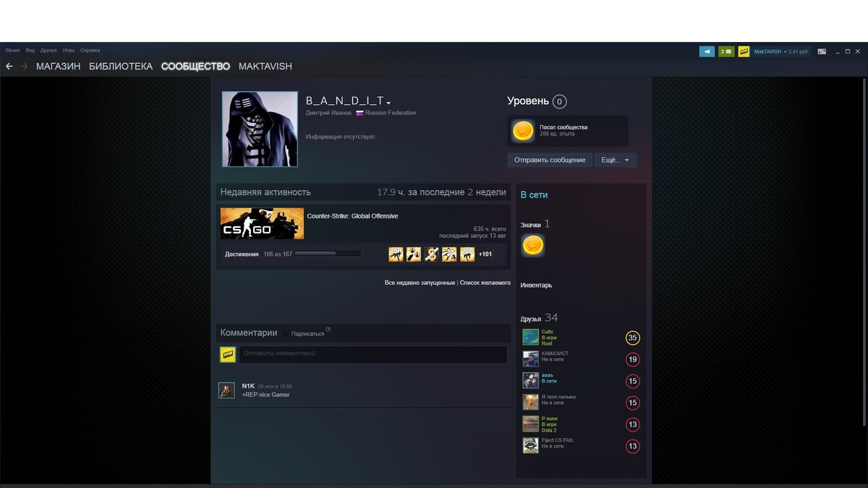Go to the МАГАЗИН tab
This screenshot has height=488, width=868.
coord(59,67)
